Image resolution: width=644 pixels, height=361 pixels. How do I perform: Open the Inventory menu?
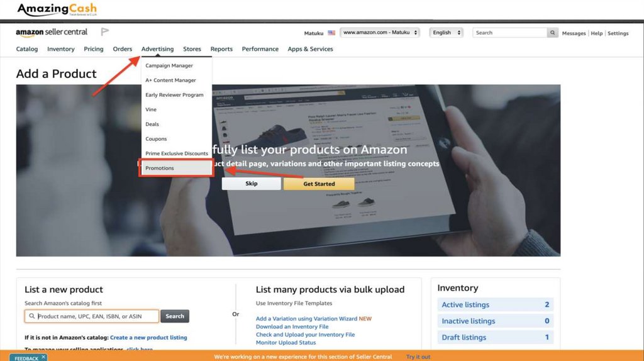coord(61,49)
